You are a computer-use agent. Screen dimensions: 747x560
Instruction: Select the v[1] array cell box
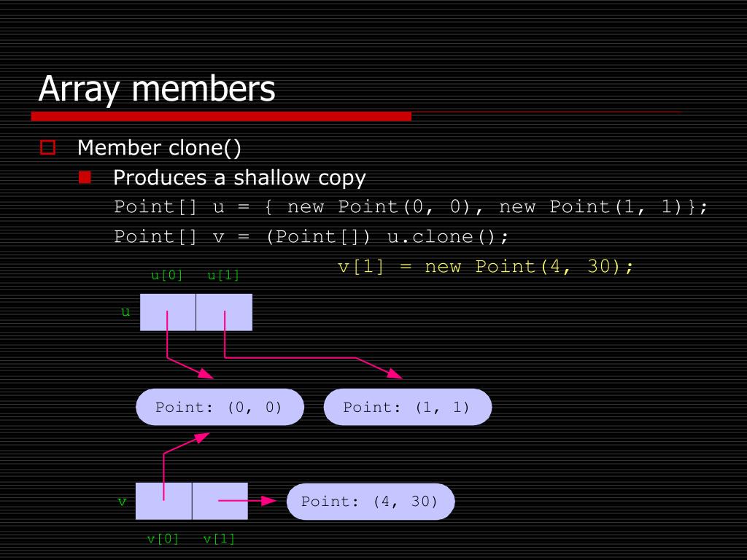tap(220, 501)
